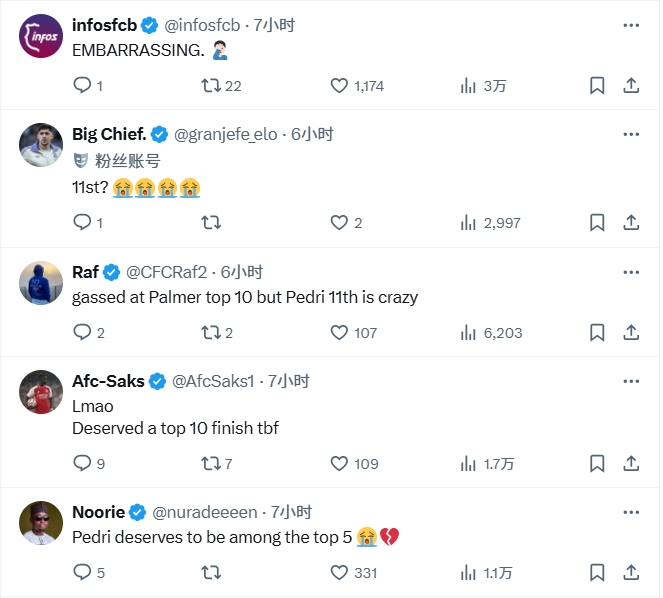Open Noorie's profile picture
This screenshot has height=598, width=663.
(42, 522)
